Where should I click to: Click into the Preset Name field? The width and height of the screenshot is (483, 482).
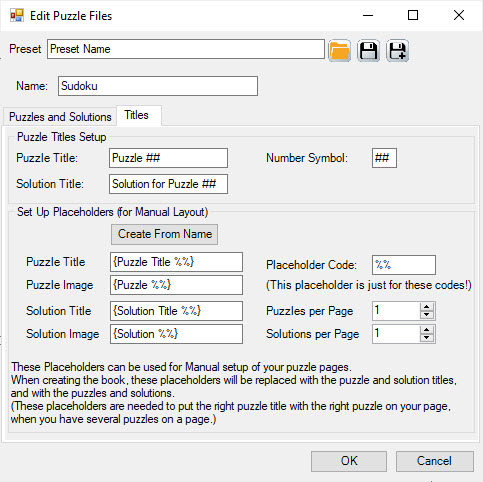click(186, 49)
